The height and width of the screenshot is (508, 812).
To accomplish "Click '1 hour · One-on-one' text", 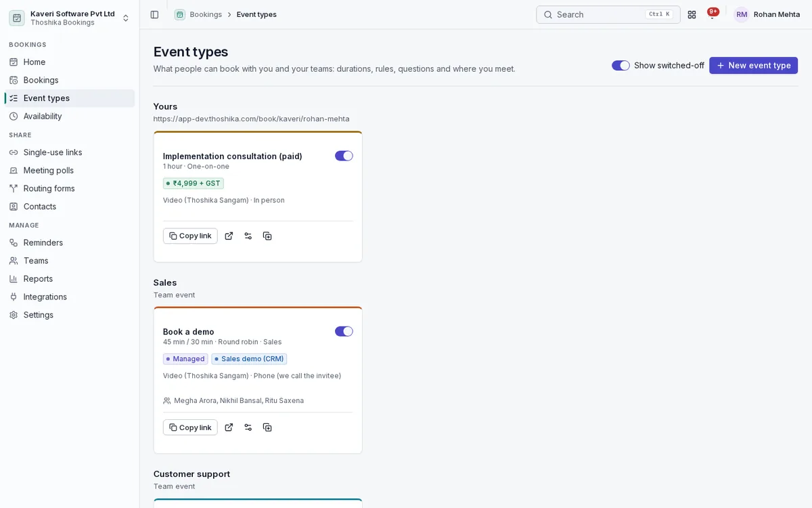I will click(196, 167).
